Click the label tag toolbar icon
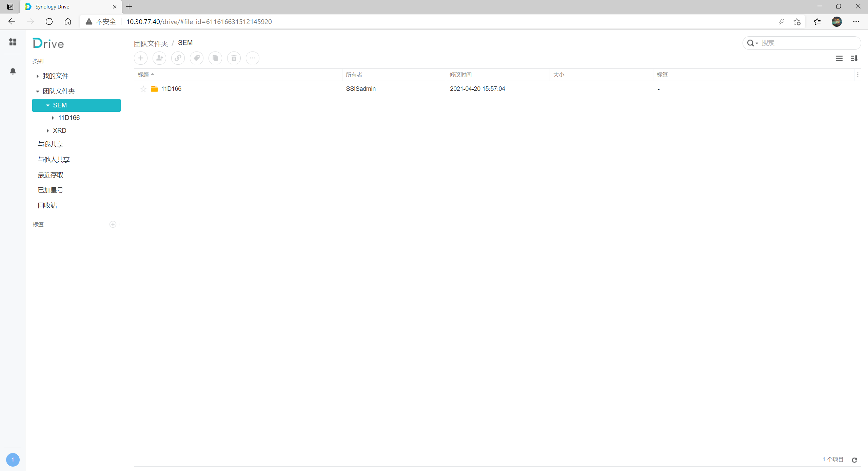Screen dimensions: 868x471 click(197, 58)
